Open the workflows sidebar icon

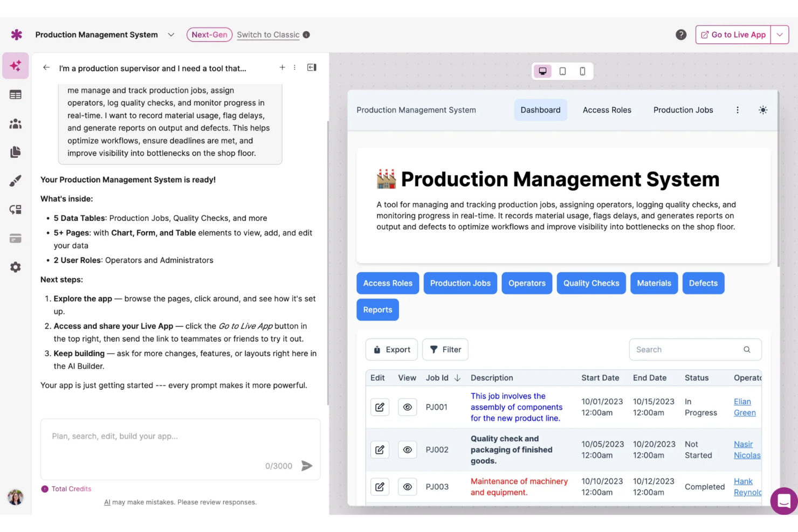(x=16, y=210)
